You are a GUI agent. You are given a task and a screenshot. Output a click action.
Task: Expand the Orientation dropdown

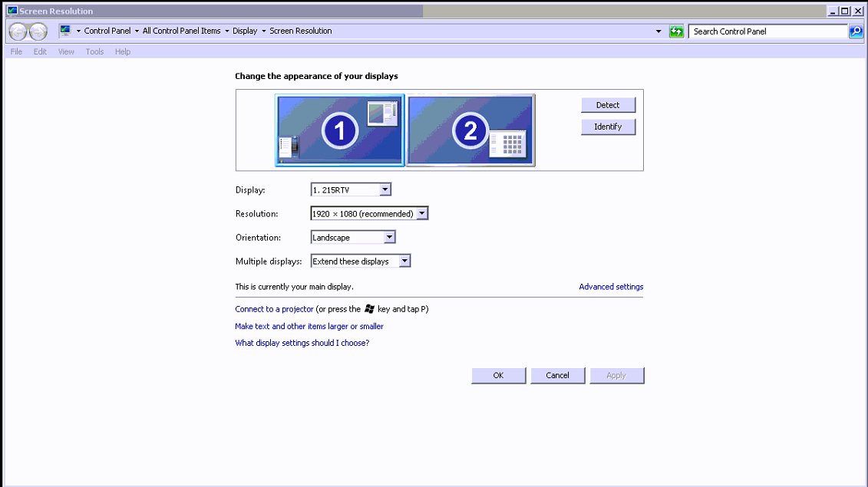tap(389, 237)
